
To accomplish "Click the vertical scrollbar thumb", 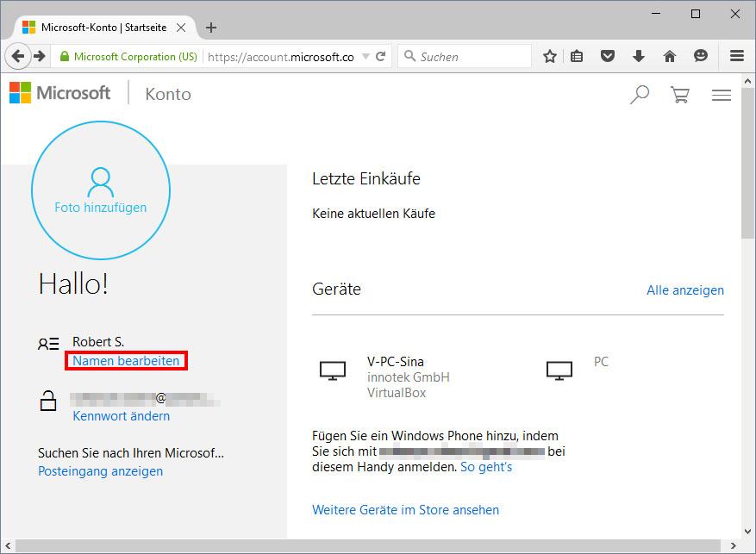I will 747,164.
